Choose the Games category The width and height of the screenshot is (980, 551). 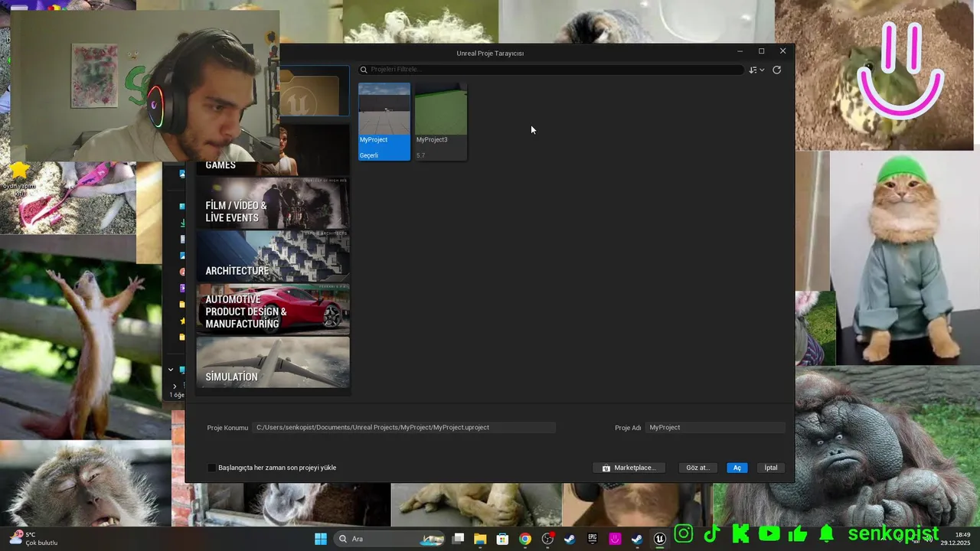coord(273,151)
